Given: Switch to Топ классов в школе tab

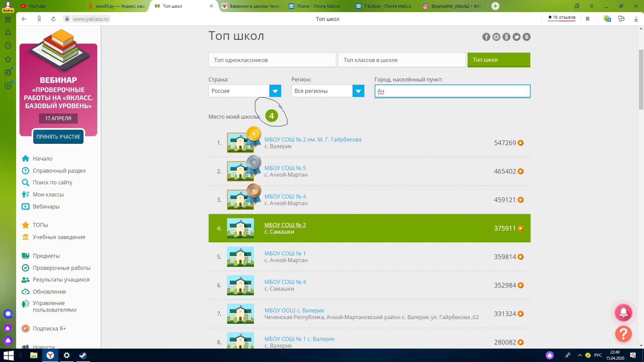Looking at the screenshot, I should (401, 60).
